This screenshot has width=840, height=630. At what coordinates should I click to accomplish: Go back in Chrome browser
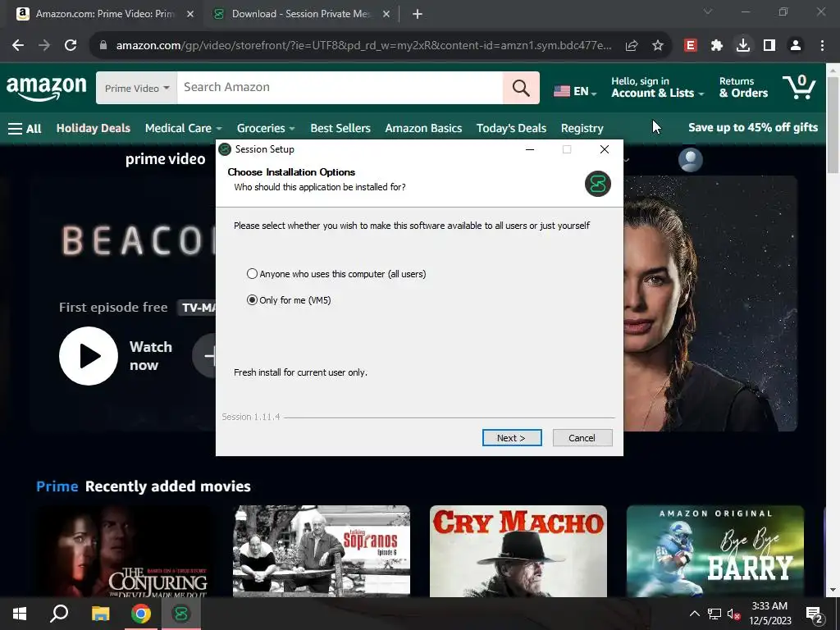click(x=18, y=45)
